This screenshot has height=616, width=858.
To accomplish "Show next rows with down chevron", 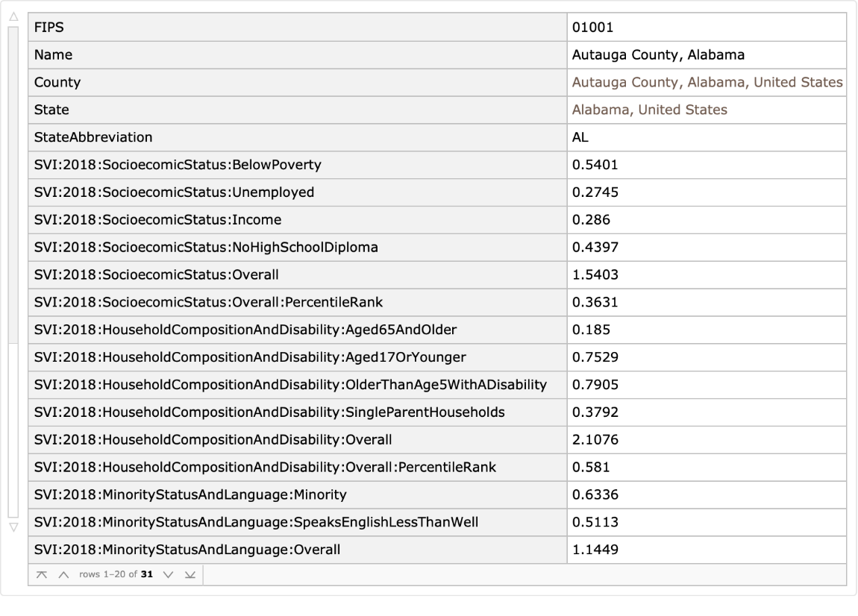I will click(168, 575).
